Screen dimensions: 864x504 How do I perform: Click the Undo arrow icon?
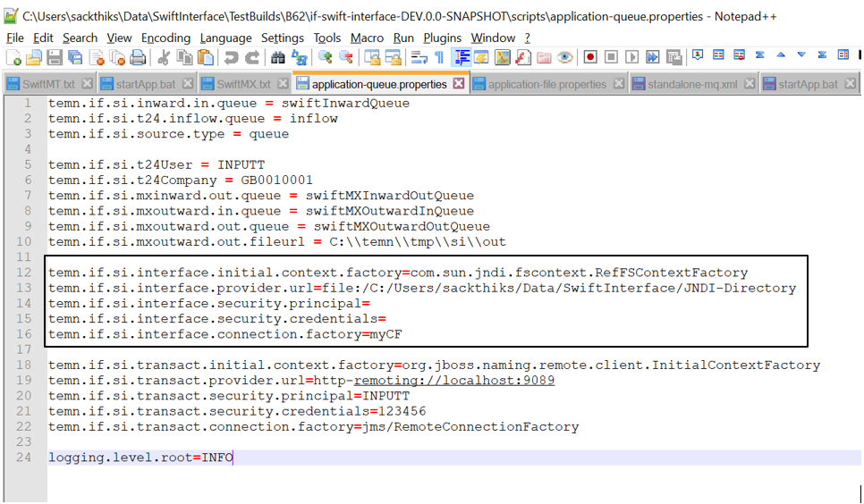(232, 57)
